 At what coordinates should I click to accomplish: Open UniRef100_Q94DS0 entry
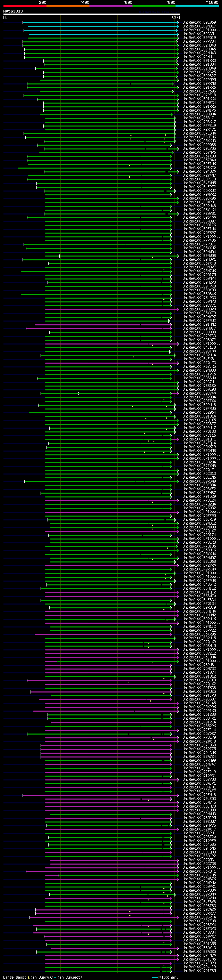click(199, 171)
